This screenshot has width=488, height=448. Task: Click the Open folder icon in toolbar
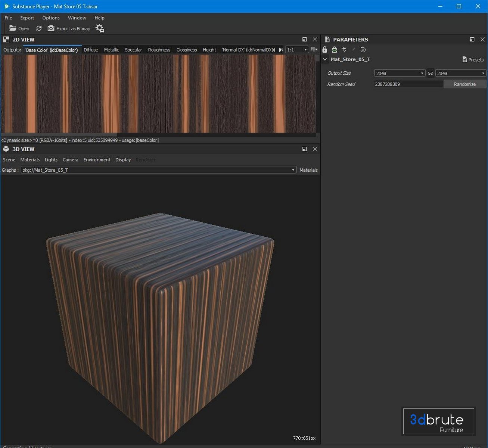coord(13,28)
